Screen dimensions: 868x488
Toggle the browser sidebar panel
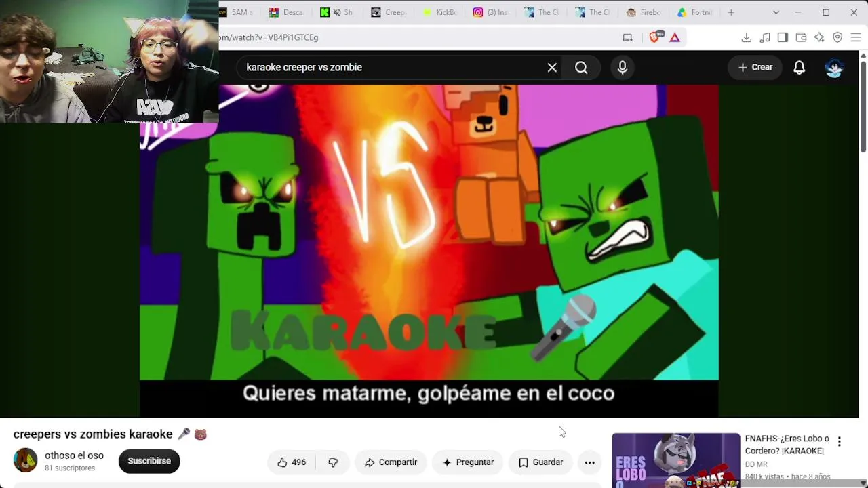coord(783,37)
